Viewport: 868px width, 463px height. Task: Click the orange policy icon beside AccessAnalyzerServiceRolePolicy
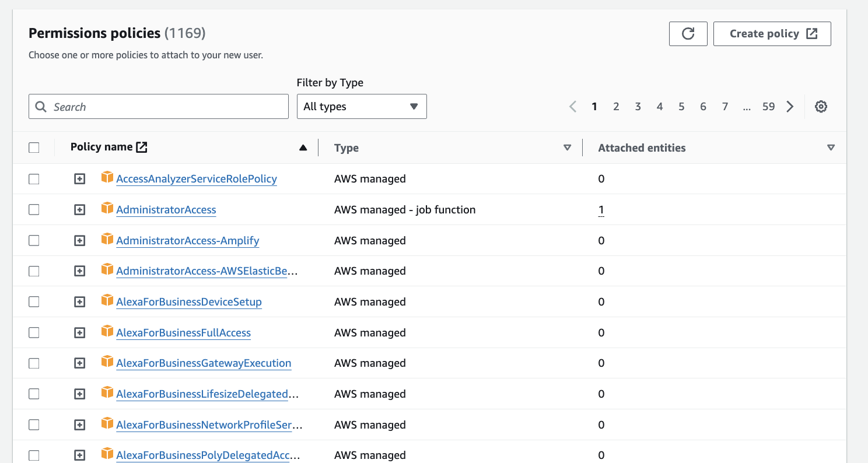tap(107, 177)
